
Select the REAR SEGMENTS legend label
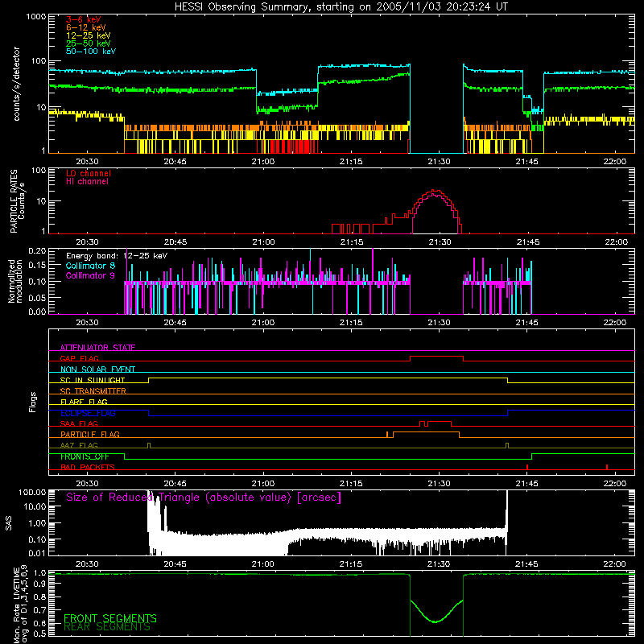point(107,627)
